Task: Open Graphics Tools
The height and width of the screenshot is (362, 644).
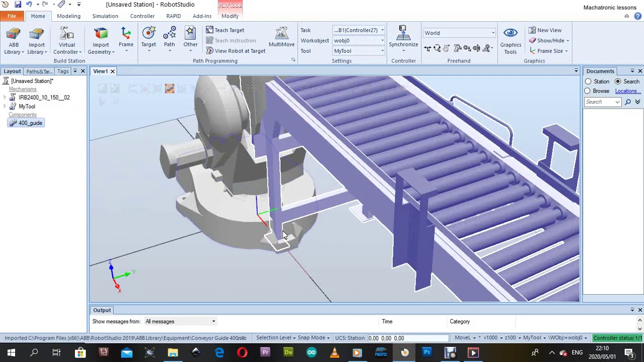Action: tap(510, 41)
